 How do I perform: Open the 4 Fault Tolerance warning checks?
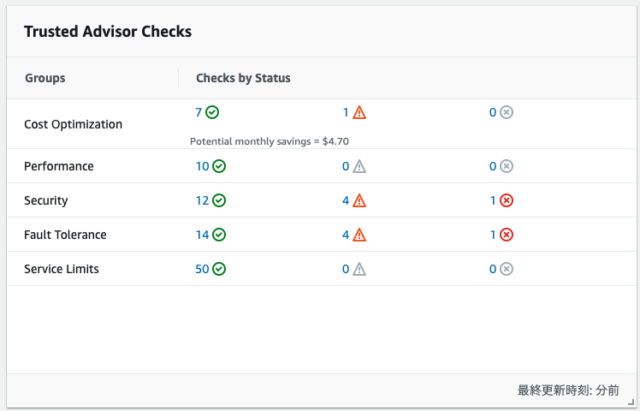tap(346, 235)
